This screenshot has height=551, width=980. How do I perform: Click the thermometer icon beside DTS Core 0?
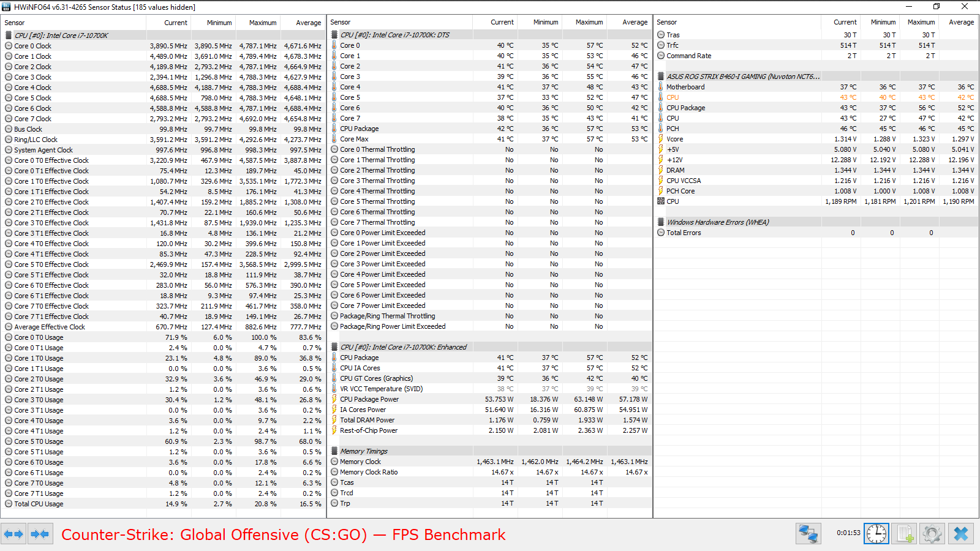[x=334, y=45]
